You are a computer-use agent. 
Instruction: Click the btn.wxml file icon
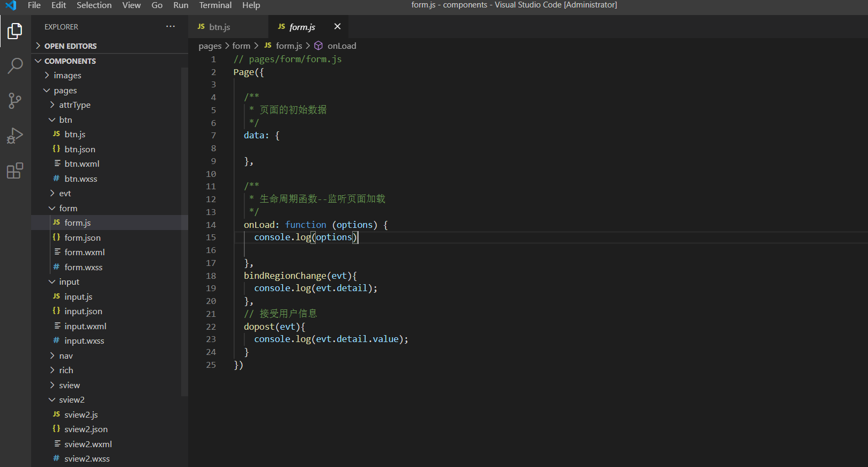point(57,164)
